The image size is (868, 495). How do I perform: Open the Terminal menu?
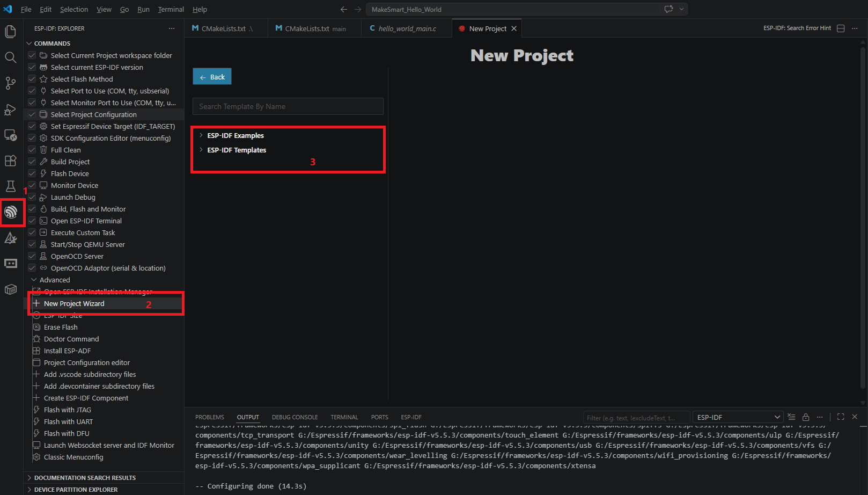[x=171, y=9]
